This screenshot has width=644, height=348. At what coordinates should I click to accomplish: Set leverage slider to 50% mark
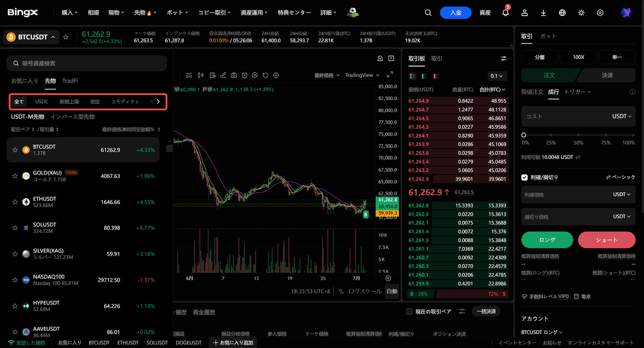point(579,135)
